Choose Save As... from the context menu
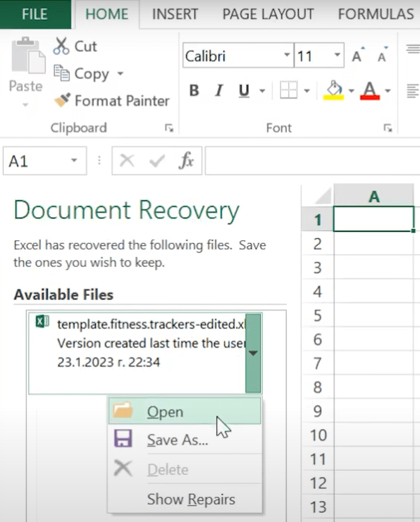Viewport: 420px width, 522px height. [185, 440]
